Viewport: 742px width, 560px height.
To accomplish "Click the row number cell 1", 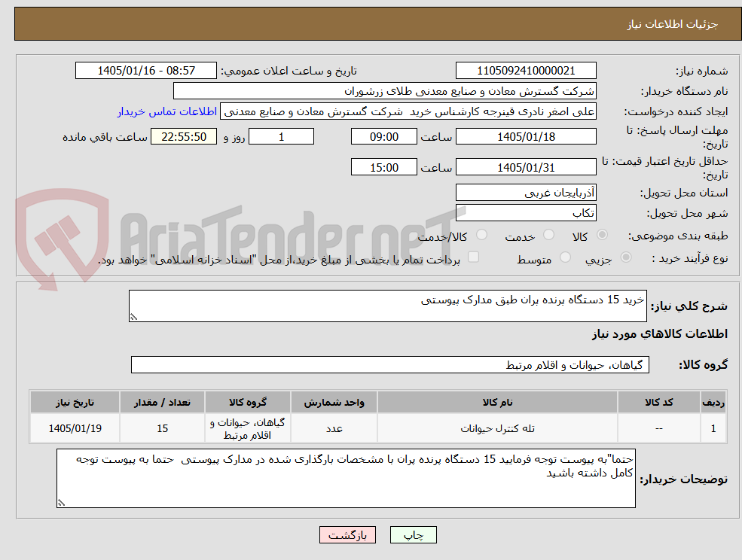I will [713, 428].
